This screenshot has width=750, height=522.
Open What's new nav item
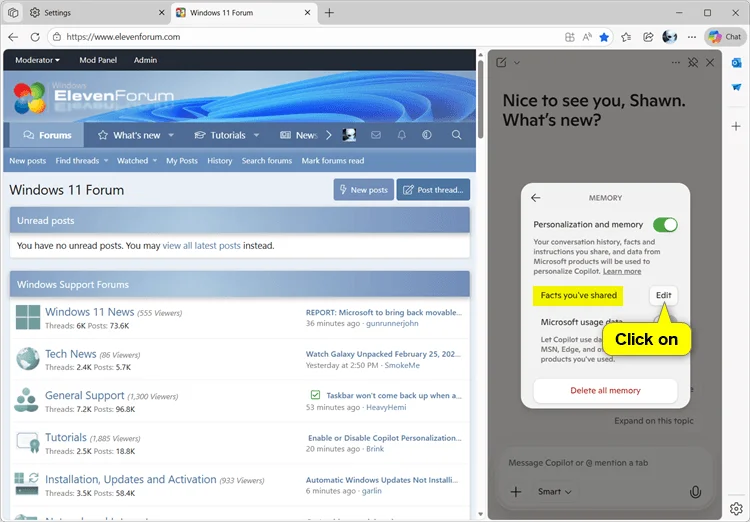tap(129, 135)
